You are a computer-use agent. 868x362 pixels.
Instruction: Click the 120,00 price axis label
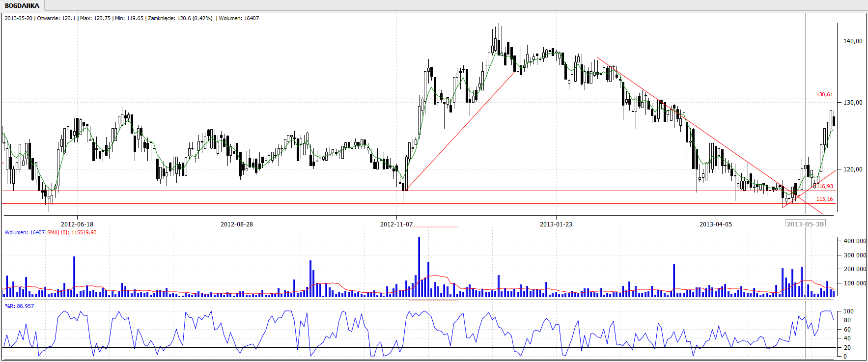pyautogui.click(x=853, y=169)
